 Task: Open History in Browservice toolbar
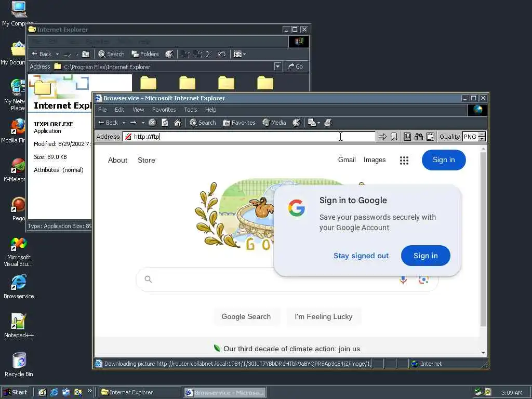coord(296,123)
